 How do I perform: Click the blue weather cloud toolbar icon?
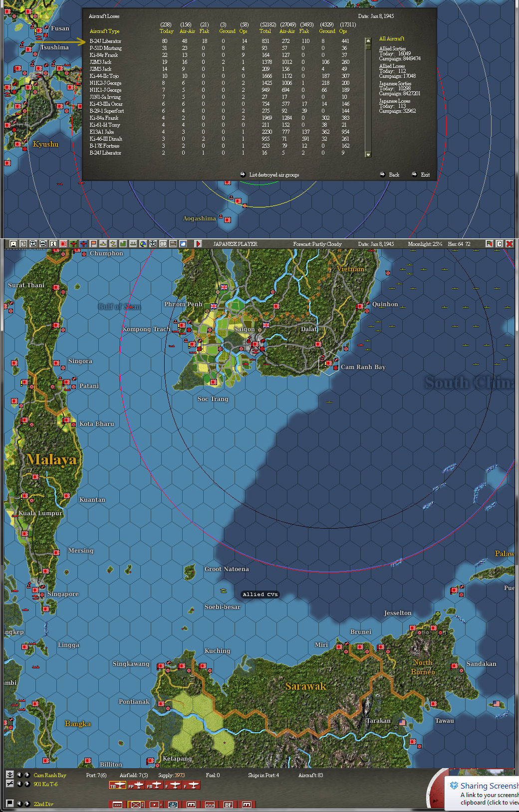click(183, 244)
